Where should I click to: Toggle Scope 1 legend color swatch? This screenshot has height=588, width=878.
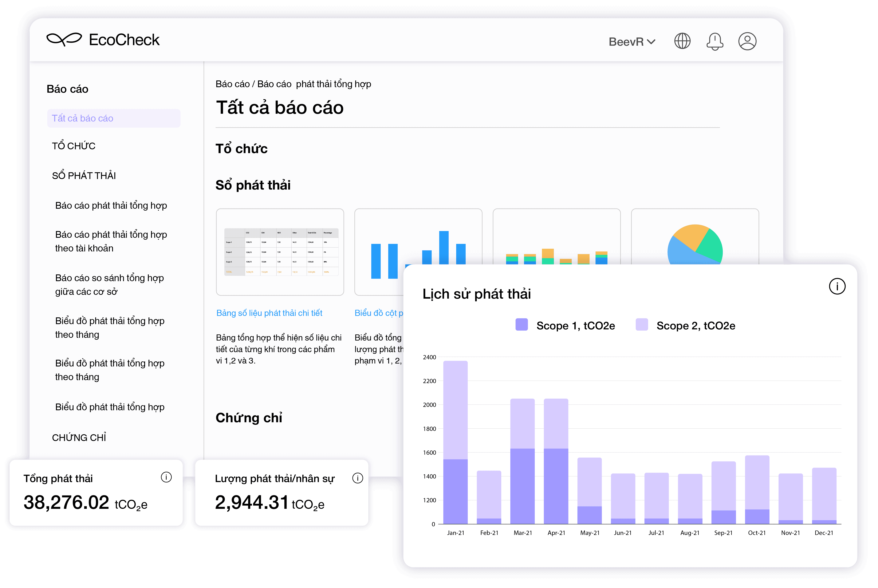pos(521,324)
